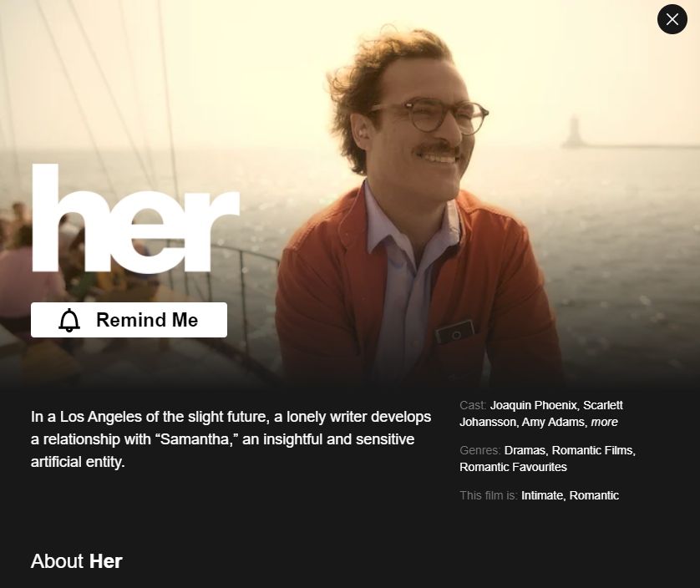Image resolution: width=700 pixels, height=588 pixels.
Task: Click the lighthouse in the backdrop
Action: click(x=573, y=131)
